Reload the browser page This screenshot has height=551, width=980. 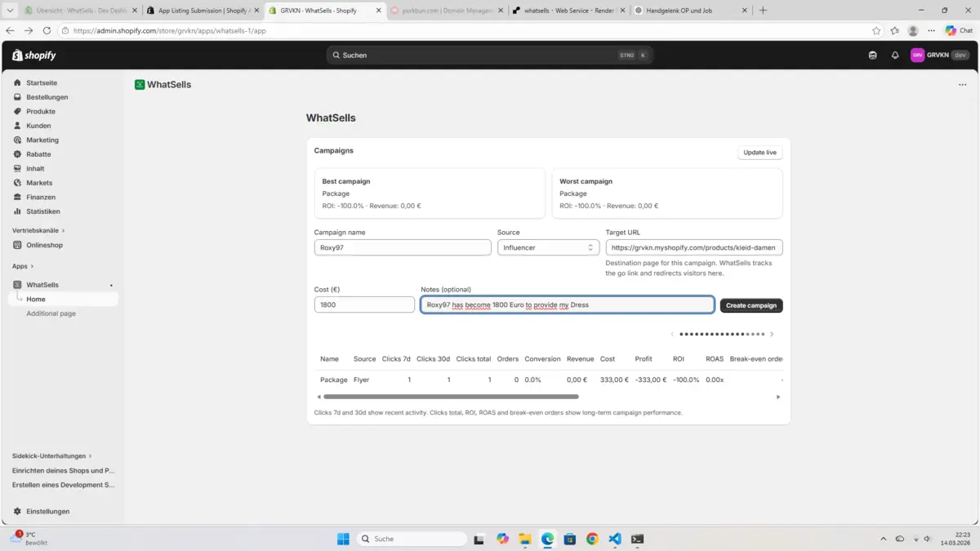[x=46, y=30]
